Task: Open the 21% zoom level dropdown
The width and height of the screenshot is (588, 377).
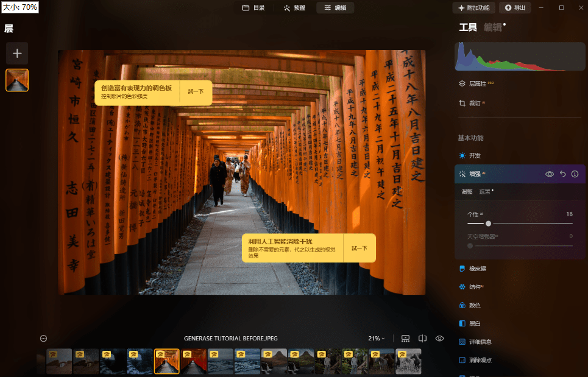Action: [x=377, y=339]
